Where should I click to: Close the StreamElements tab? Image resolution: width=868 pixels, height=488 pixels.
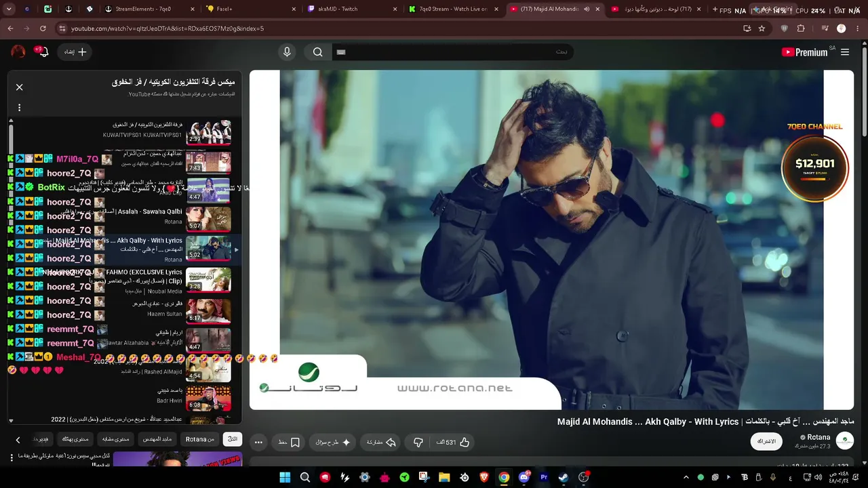pos(193,9)
